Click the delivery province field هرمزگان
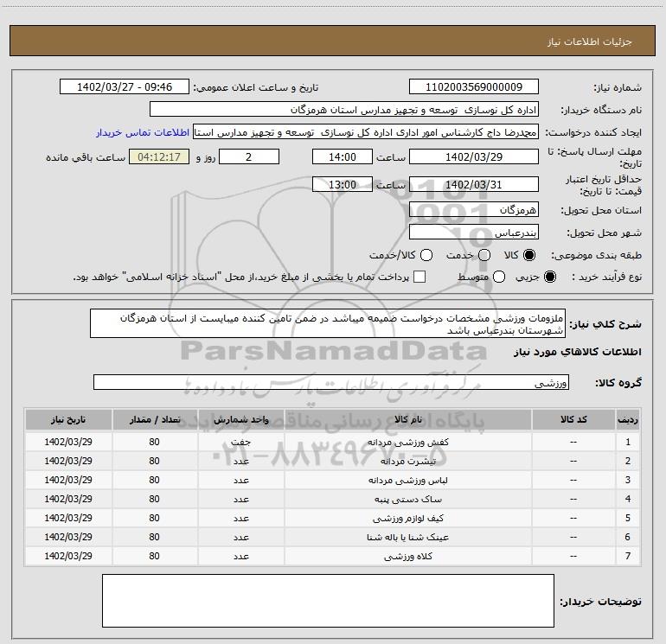 click(x=474, y=209)
